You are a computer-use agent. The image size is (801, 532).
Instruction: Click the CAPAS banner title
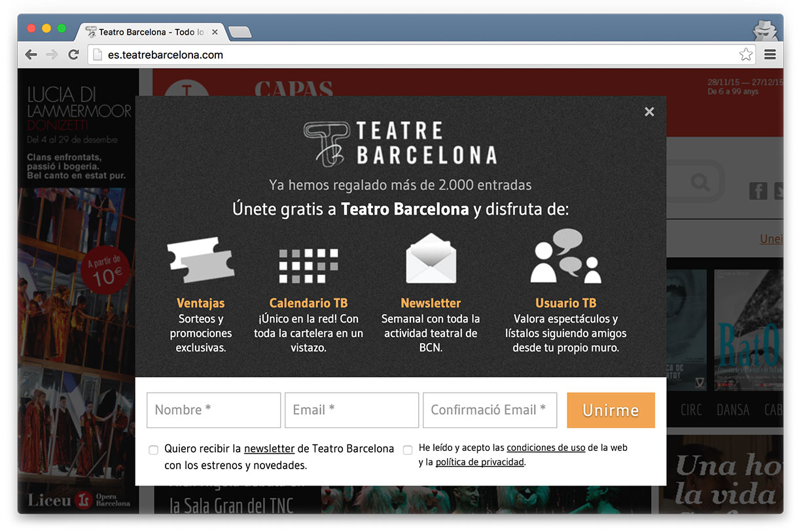tap(294, 88)
